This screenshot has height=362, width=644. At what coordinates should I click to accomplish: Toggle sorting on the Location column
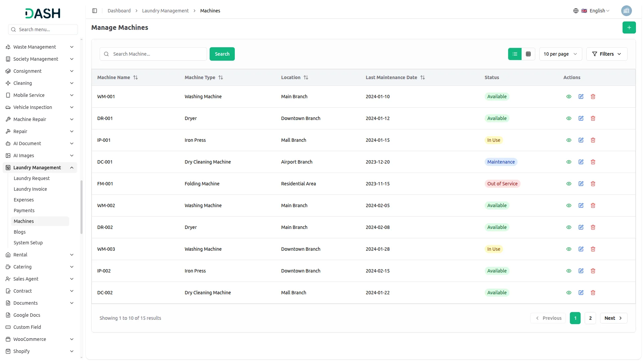click(306, 77)
